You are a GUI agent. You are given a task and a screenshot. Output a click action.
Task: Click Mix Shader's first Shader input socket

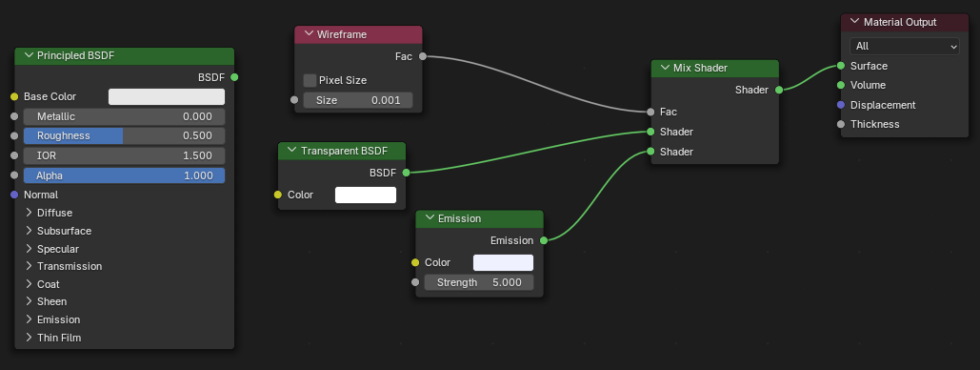coord(650,132)
